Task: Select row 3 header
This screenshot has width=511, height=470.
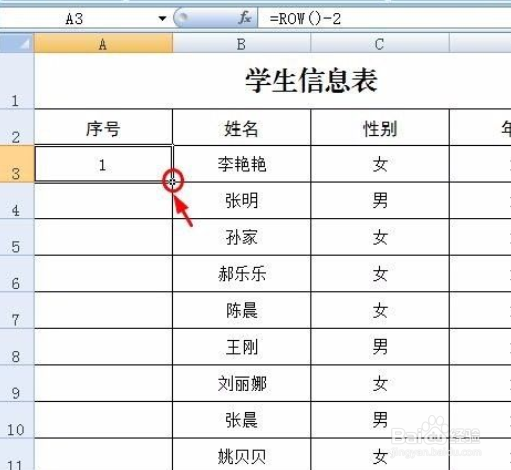Action: coord(17,164)
